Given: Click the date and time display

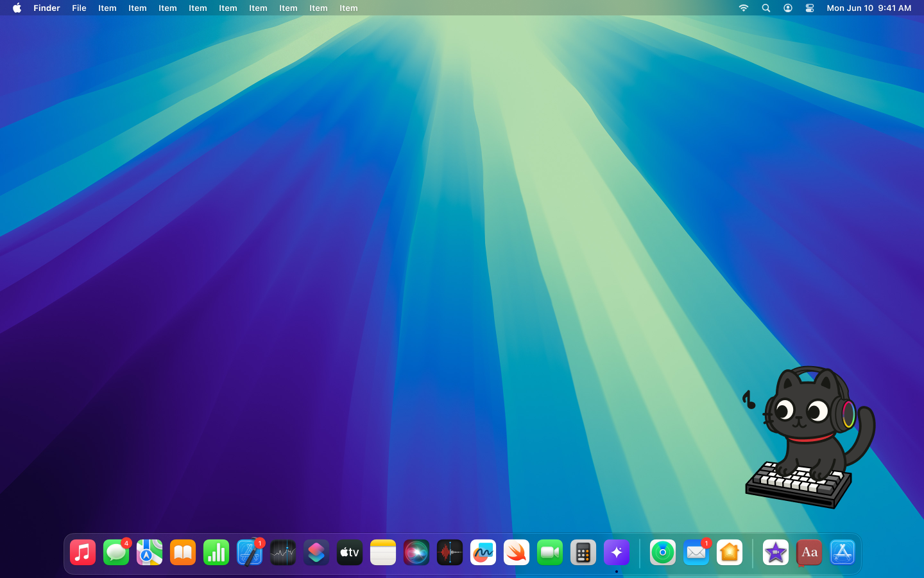Looking at the screenshot, I should (869, 8).
